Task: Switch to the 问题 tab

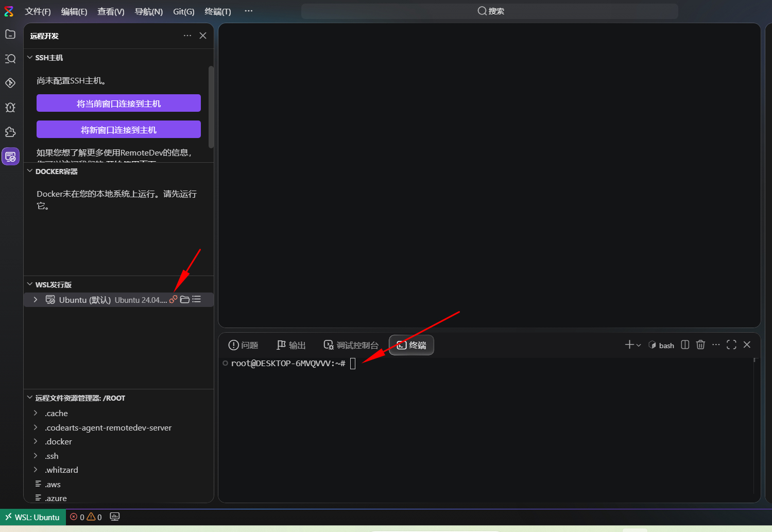Action: (243, 345)
